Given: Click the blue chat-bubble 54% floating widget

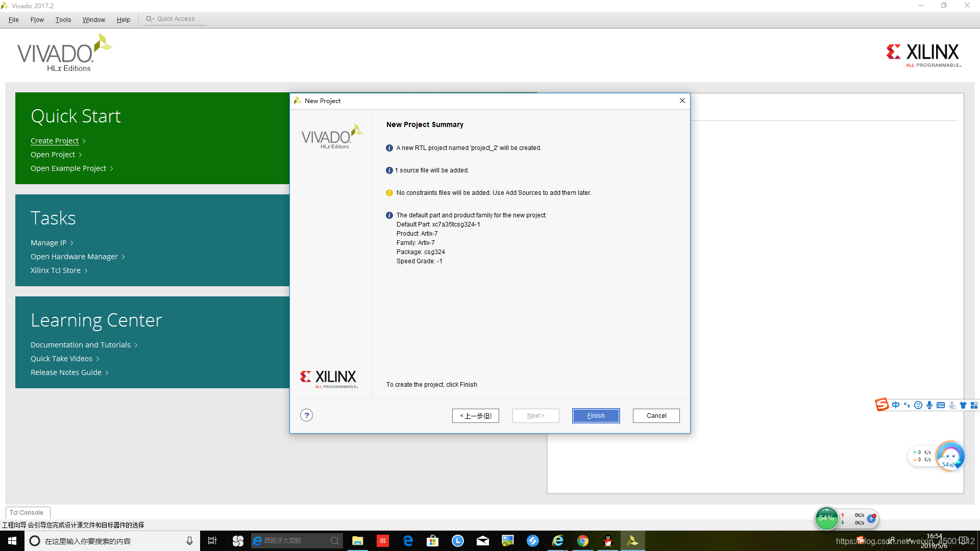Looking at the screenshot, I should click(950, 456).
